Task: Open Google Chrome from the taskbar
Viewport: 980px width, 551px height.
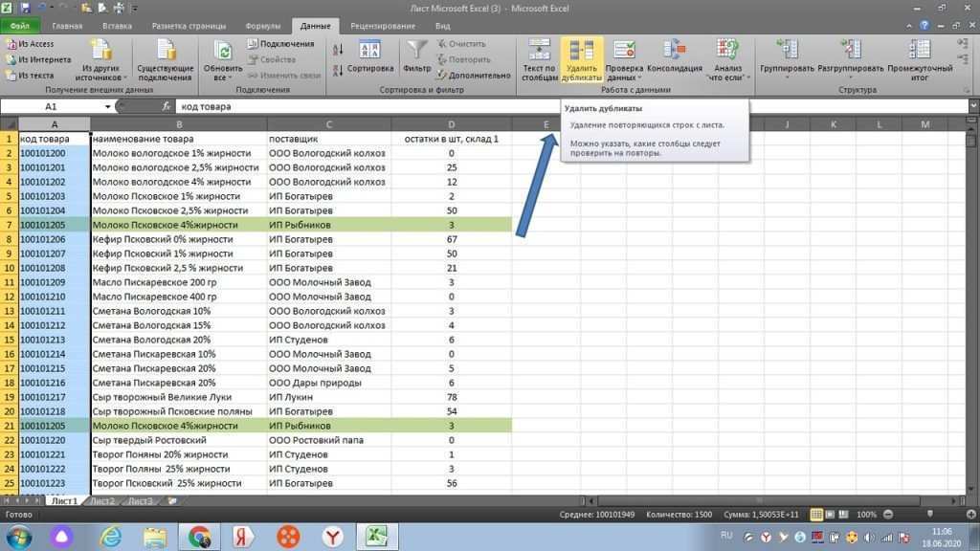Action: coord(200,536)
